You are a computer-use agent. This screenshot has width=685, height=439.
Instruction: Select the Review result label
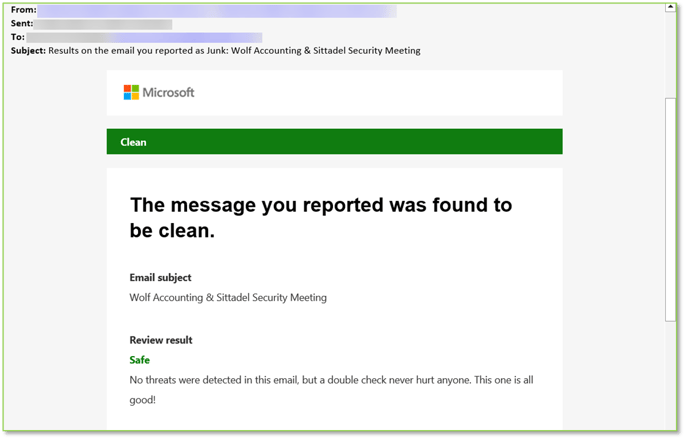point(161,340)
